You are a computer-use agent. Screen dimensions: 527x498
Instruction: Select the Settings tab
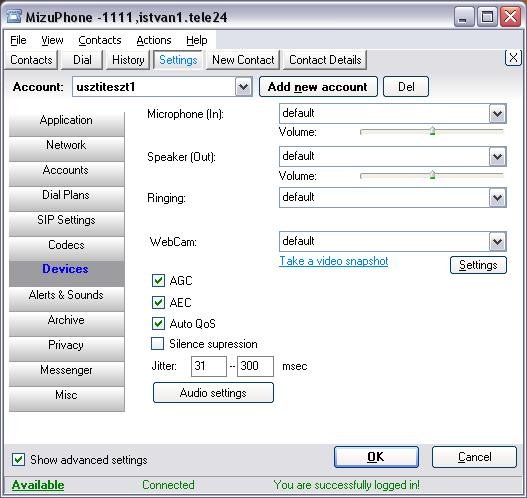pyautogui.click(x=178, y=60)
